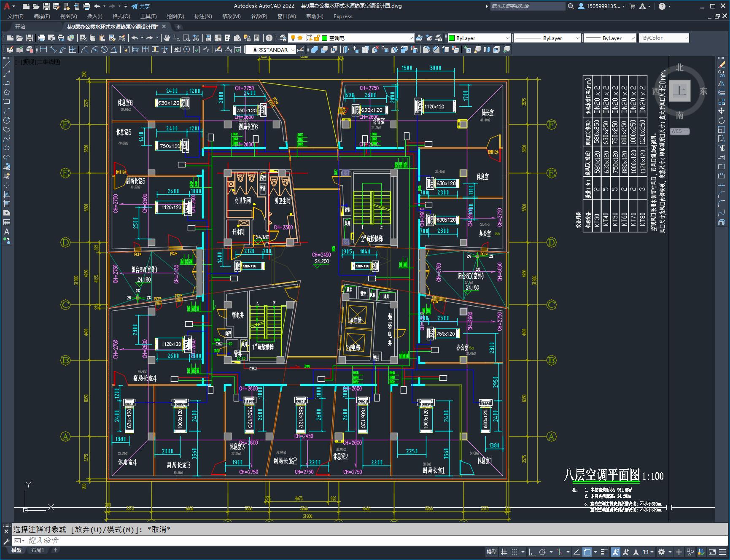Click the Center mark icon

[x=186, y=50]
